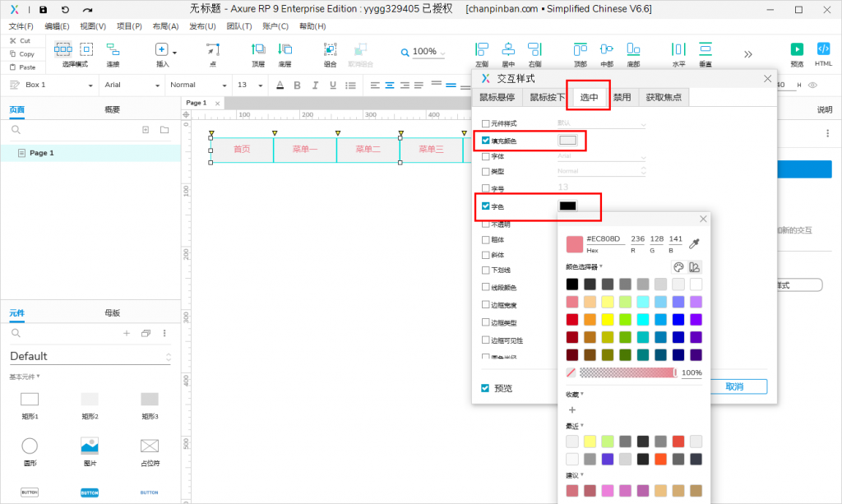Click the Preview (预览) play icon
This screenshot has height=504, width=842.
click(797, 49)
